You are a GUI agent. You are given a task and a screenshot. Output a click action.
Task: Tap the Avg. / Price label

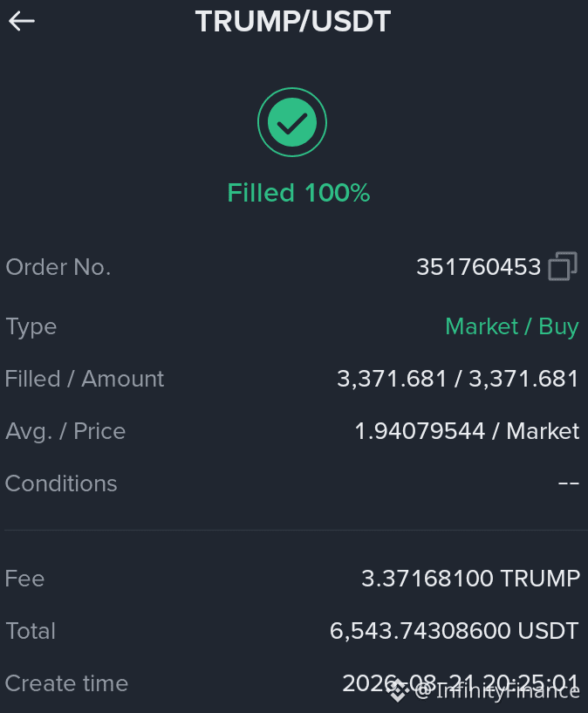tap(65, 431)
